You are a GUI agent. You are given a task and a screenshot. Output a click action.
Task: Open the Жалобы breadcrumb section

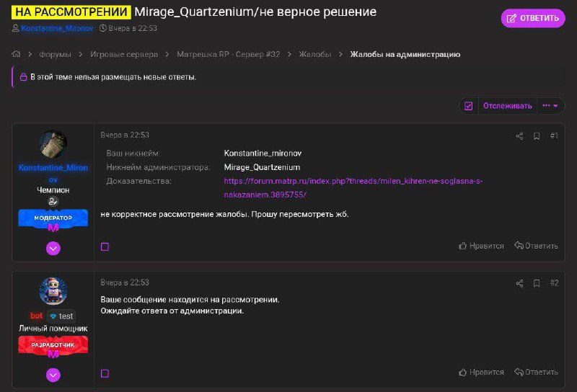coord(315,54)
